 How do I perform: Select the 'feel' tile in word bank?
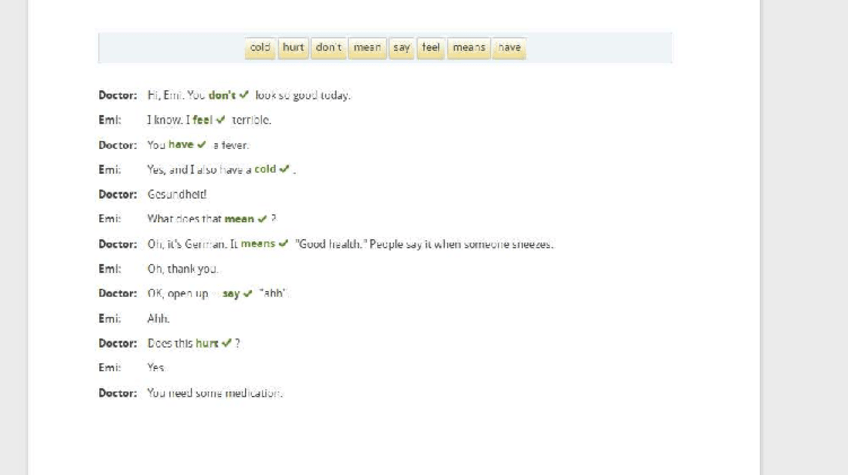[431, 47]
